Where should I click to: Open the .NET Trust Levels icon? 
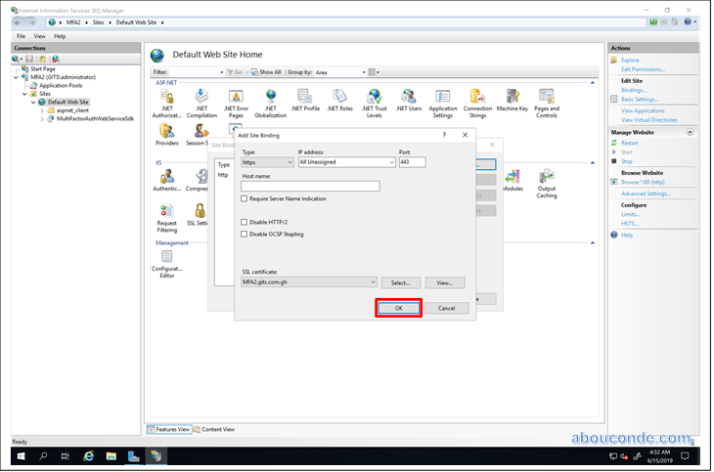(374, 97)
